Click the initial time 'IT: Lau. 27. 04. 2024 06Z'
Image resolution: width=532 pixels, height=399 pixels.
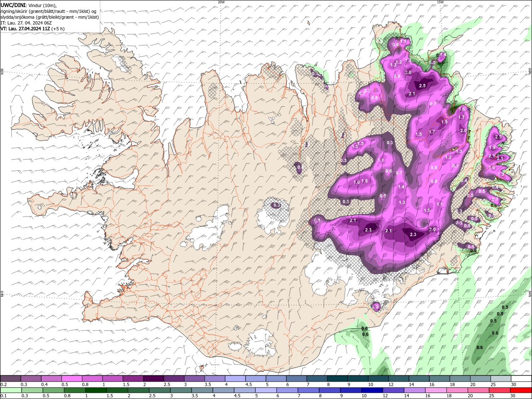(x=26, y=22)
